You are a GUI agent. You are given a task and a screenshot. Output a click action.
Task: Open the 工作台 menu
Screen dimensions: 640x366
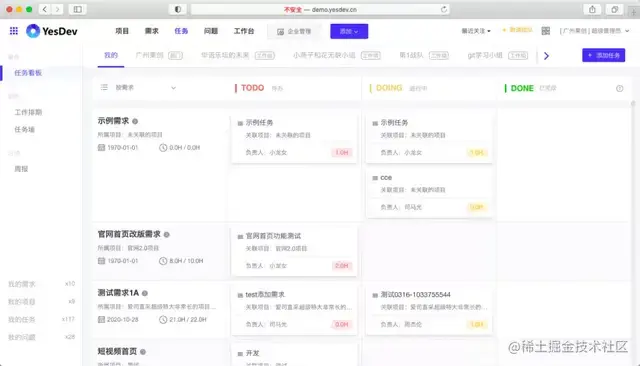click(244, 31)
